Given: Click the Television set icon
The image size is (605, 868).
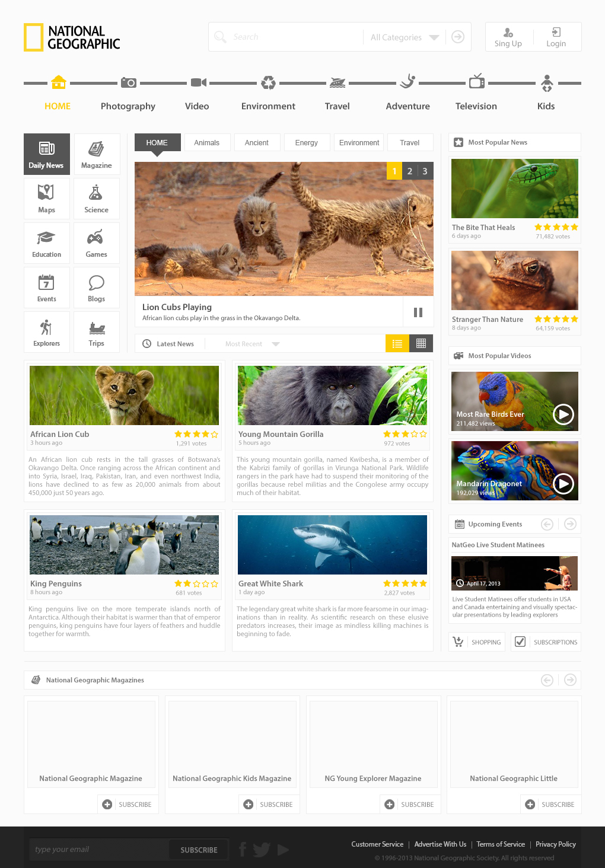Looking at the screenshot, I should coord(477,81).
